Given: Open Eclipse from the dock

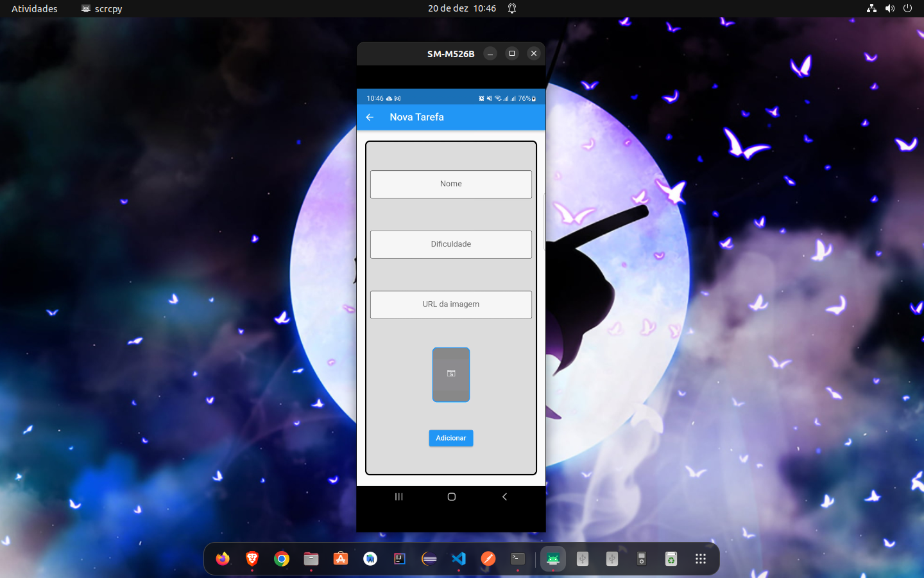Looking at the screenshot, I should pos(429,559).
